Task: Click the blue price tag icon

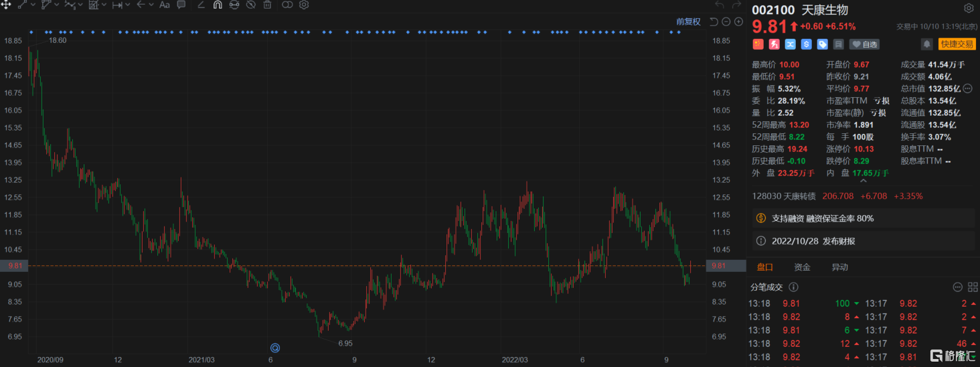Action: coord(822,44)
